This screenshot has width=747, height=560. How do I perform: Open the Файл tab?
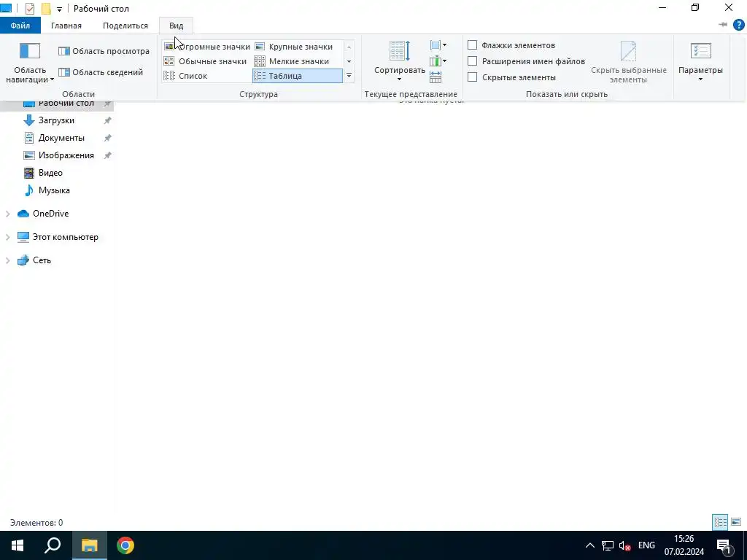click(20, 26)
